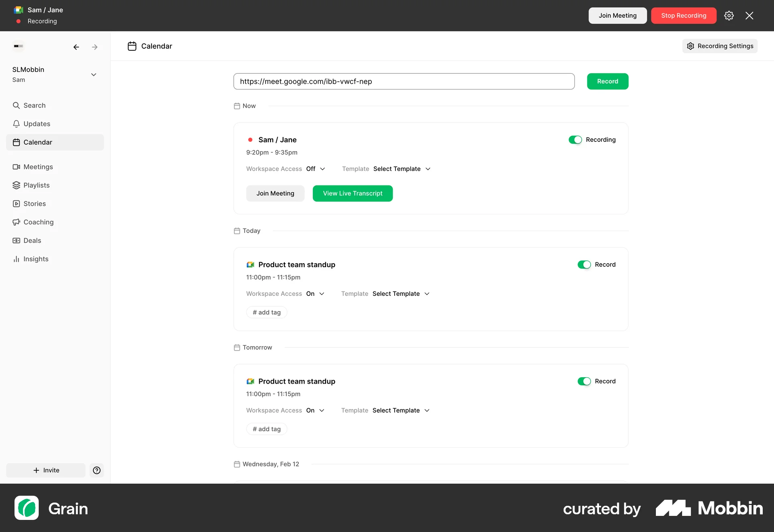
Task: Turn off Record for today's Product team standup
Action: (584, 264)
